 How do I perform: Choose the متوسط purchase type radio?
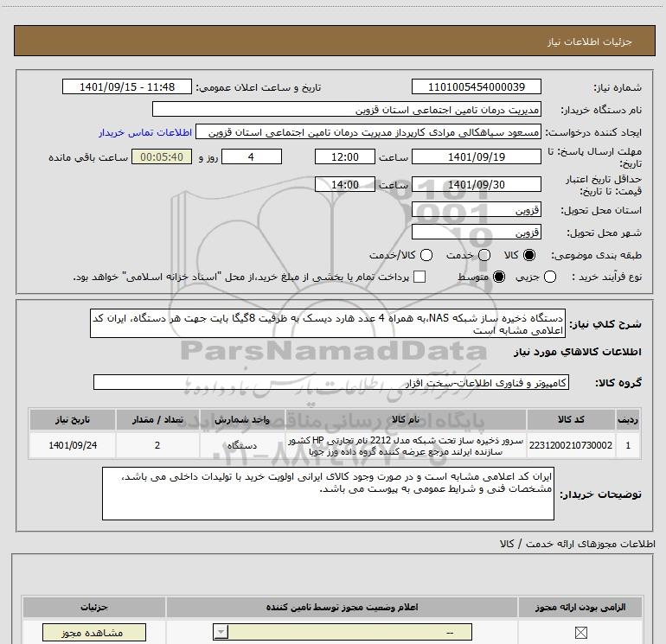point(499,277)
